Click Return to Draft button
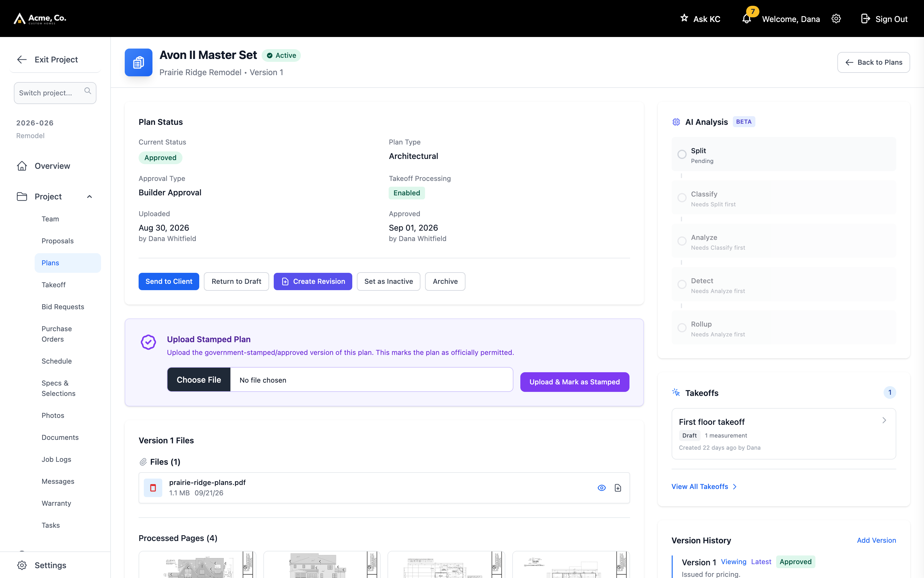 click(236, 281)
